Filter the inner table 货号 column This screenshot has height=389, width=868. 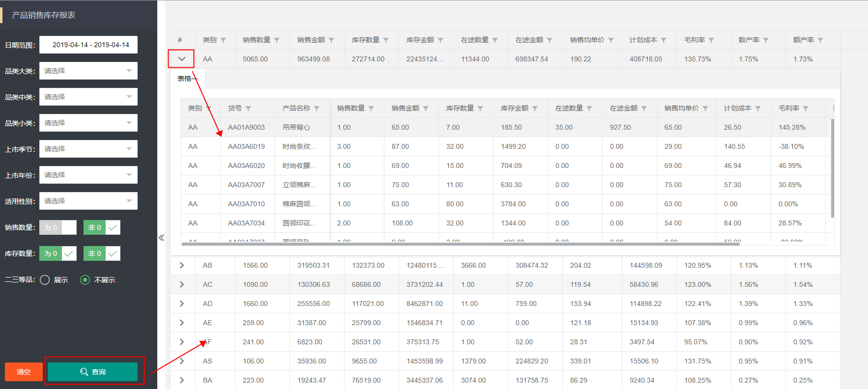(x=248, y=109)
